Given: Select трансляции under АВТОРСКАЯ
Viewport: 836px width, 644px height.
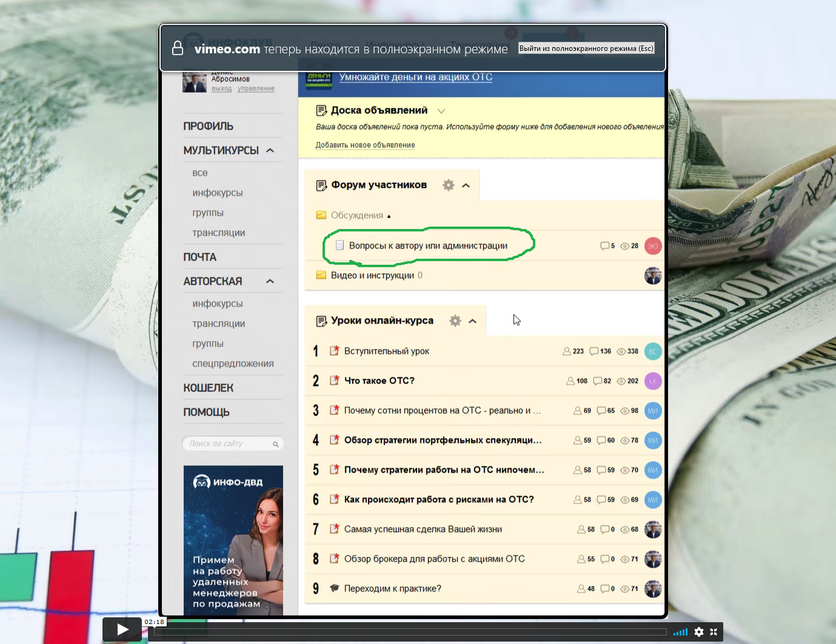Looking at the screenshot, I should [219, 324].
